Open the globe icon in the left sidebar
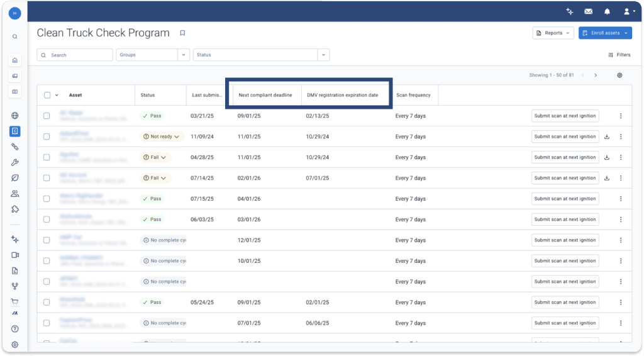644x356 pixels. click(15, 116)
